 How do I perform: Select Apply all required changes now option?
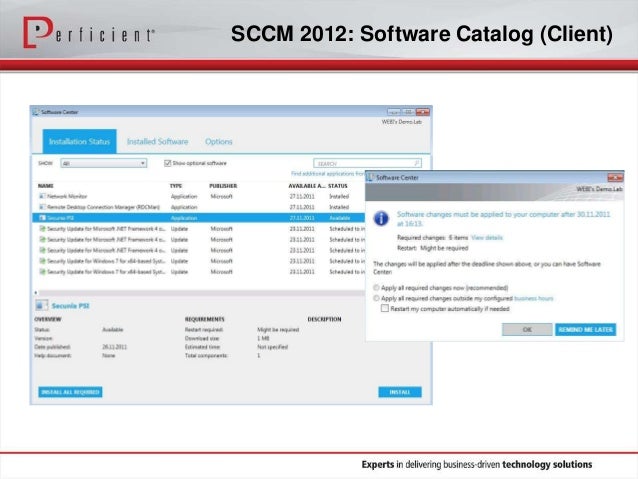pos(376,288)
